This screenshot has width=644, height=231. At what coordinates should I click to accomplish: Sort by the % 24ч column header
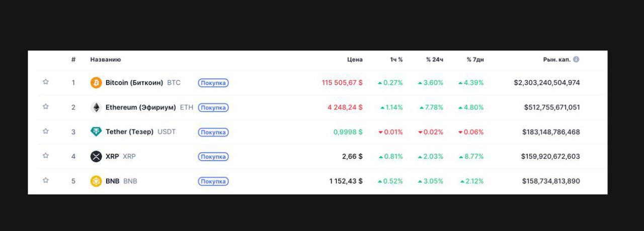pos(435,59)
